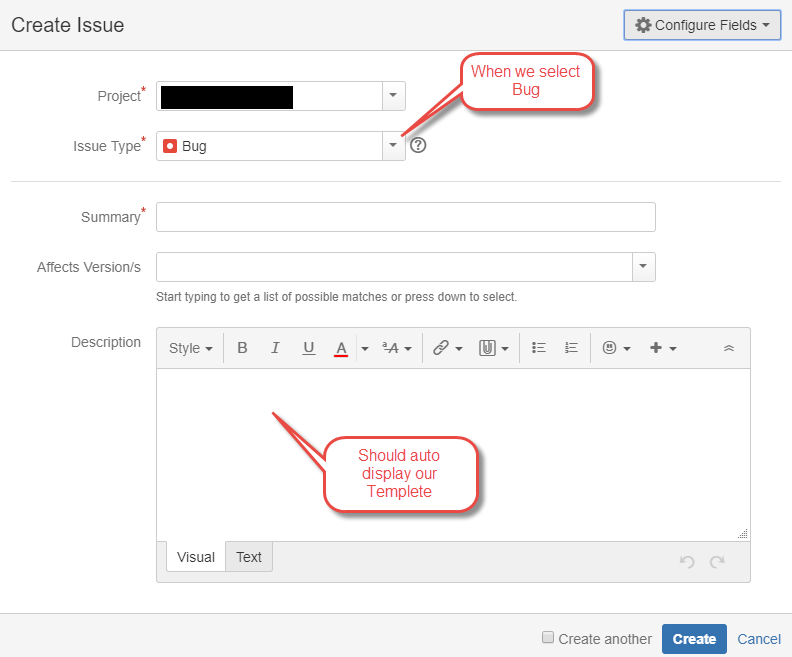Click the Create button
The width and height of the screenshot is (792, 657).
(694, 639)
